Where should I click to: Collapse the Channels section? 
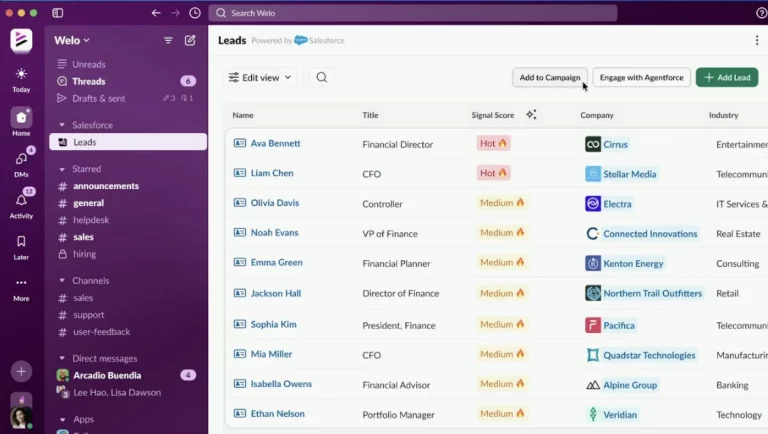62,281
